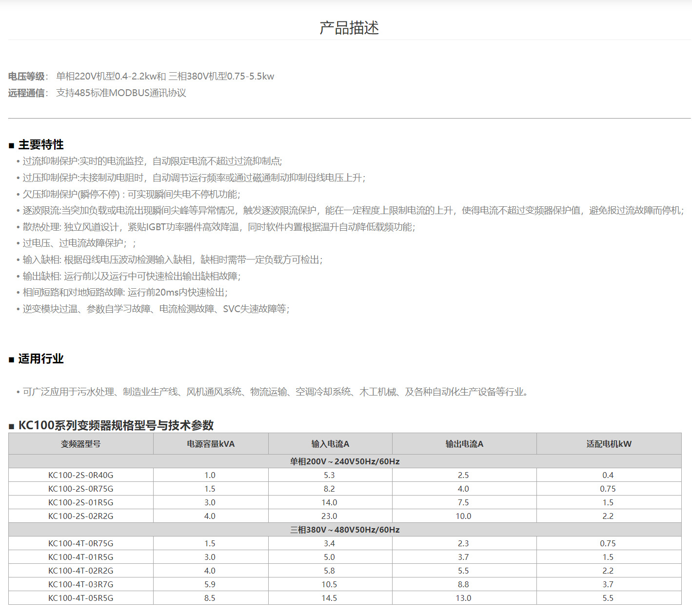Click the 适用行业 section heading
This screenshot has width=692, height=616.
pyautogui.click(x=41, y=358)
